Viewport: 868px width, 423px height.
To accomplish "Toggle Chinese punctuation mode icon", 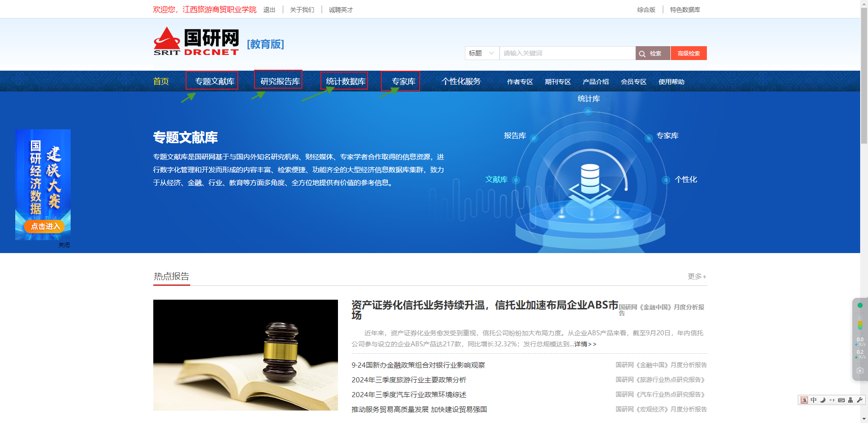I will 832,400.
